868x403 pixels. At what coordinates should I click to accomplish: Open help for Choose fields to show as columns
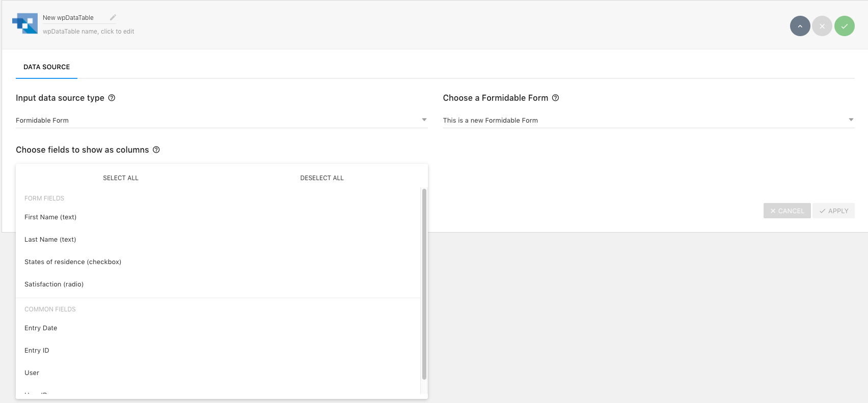(x=156, y=150)
